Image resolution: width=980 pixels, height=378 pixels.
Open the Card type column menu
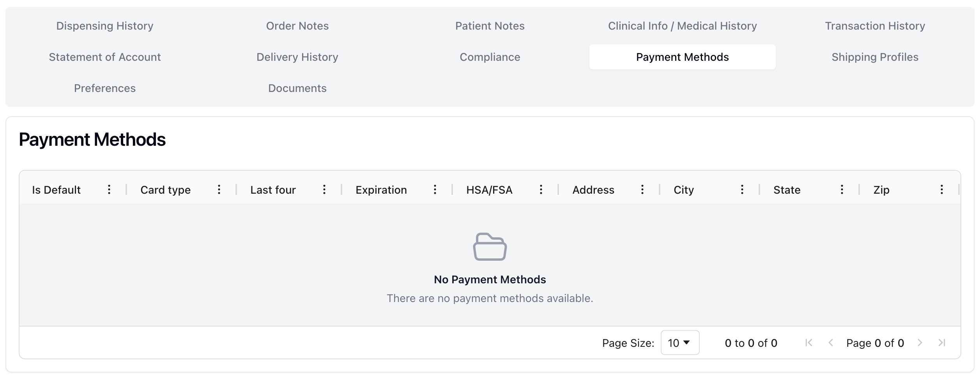pos(219,190)
